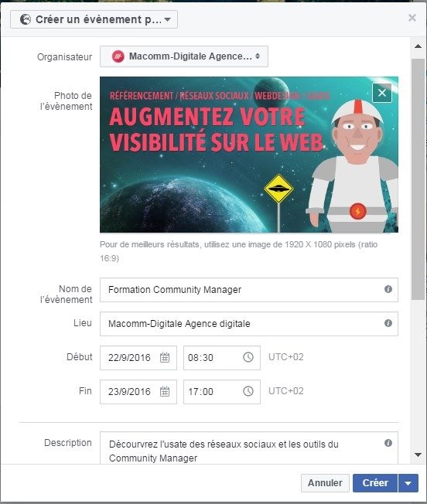This screenshot has height=504, width=427.
Task: Open the Créer un évènement type dropdown
Action: click(94, 19)
